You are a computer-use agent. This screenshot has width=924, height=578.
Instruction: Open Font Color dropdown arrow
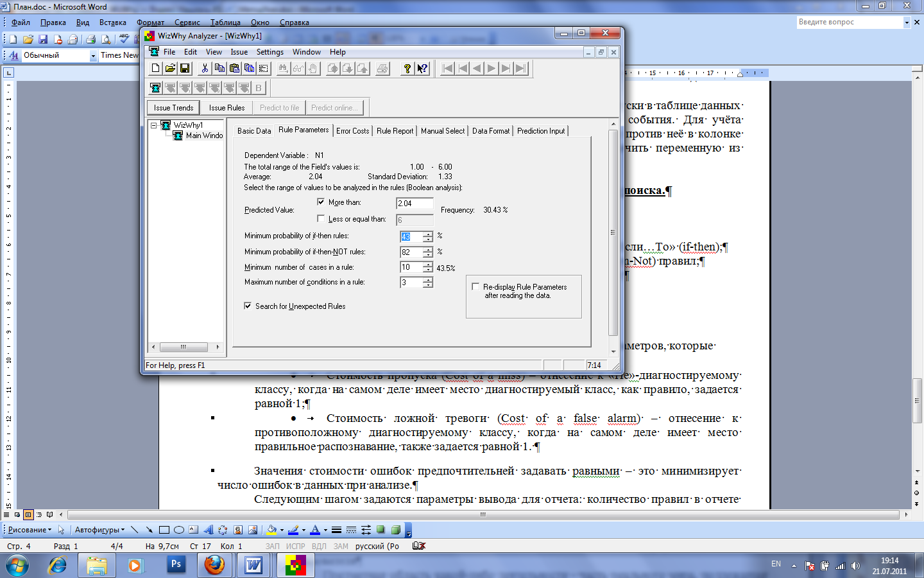[325, 530]
